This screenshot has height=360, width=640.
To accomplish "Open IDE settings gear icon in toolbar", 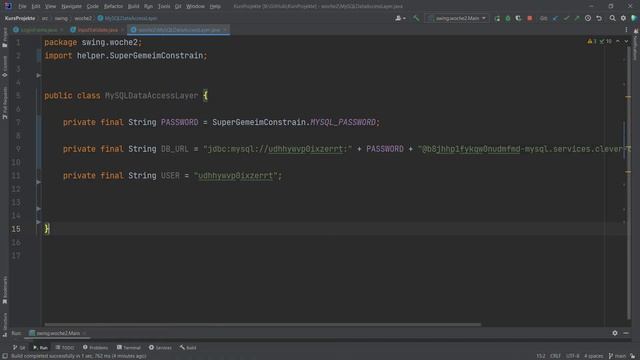I will [x=623, y=18].
